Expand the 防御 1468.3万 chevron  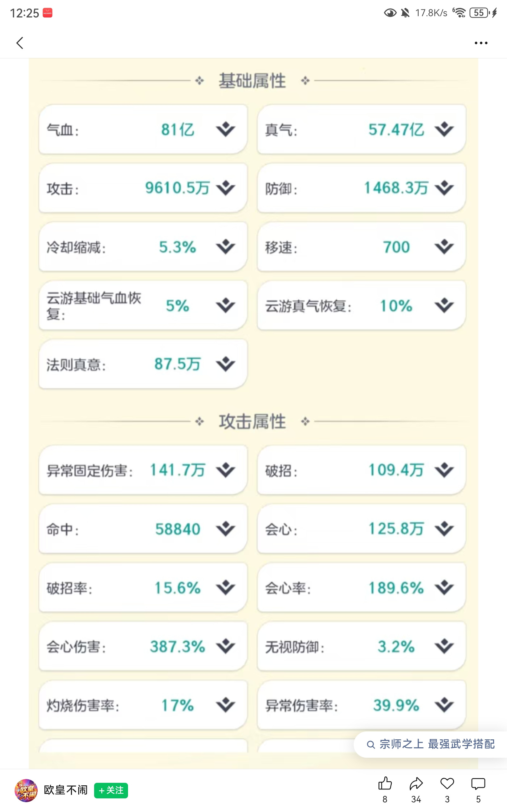444,188
